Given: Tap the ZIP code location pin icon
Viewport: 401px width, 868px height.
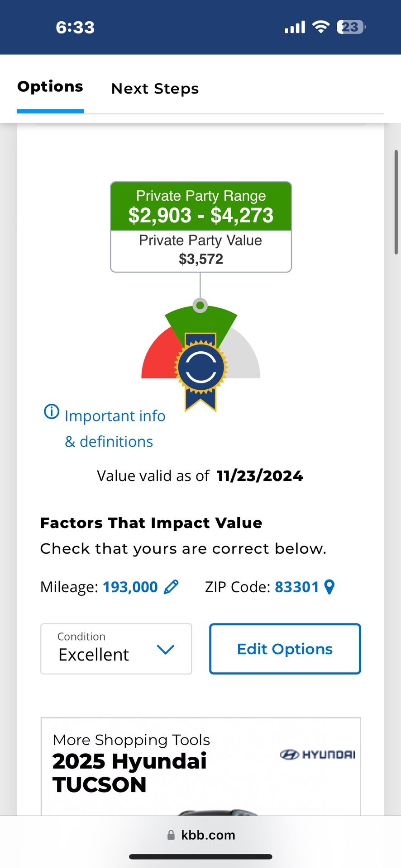Looking at the screenshot, I should coord(330,587).
